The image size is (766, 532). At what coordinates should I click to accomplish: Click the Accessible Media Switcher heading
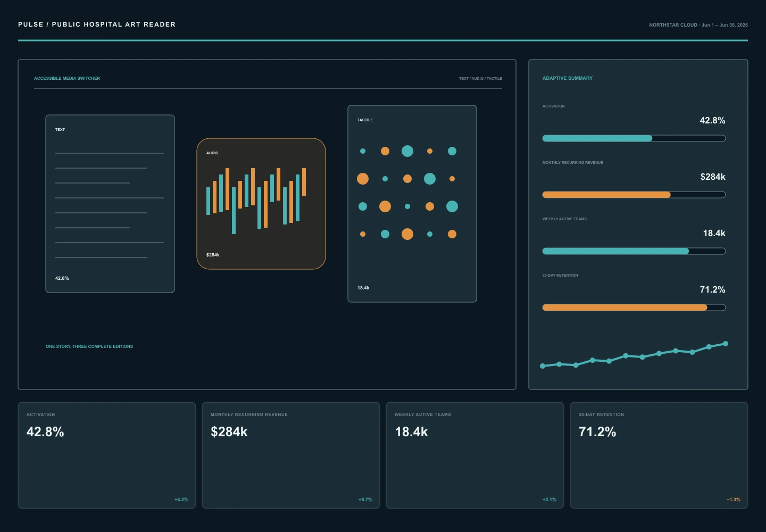(x=67, y=78)
